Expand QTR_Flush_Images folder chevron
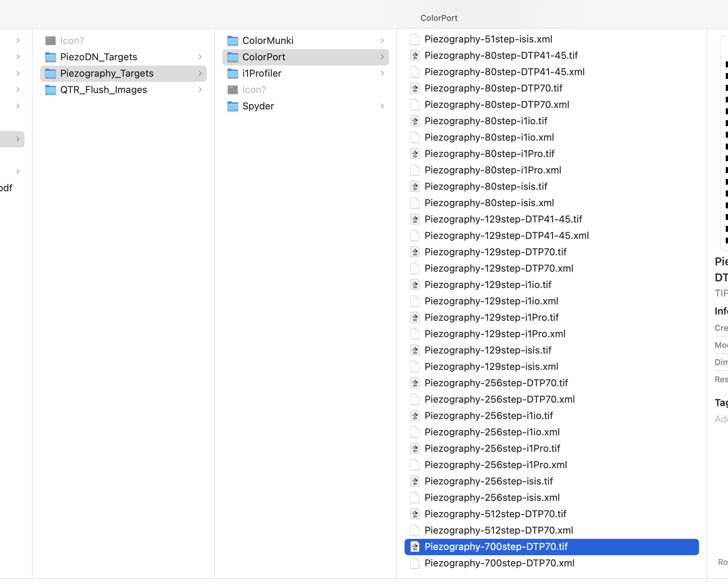The image size is (728, 582). (x=200, y=90)
